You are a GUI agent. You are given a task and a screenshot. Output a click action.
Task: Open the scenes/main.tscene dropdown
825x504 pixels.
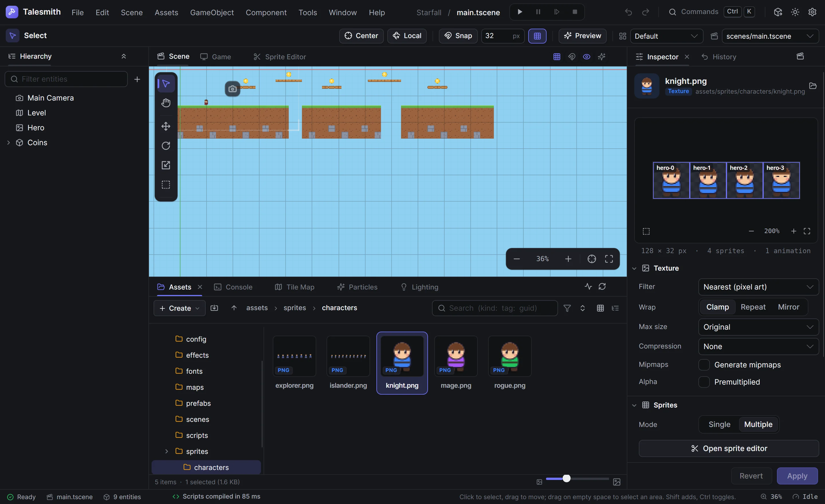click(770, 36)
